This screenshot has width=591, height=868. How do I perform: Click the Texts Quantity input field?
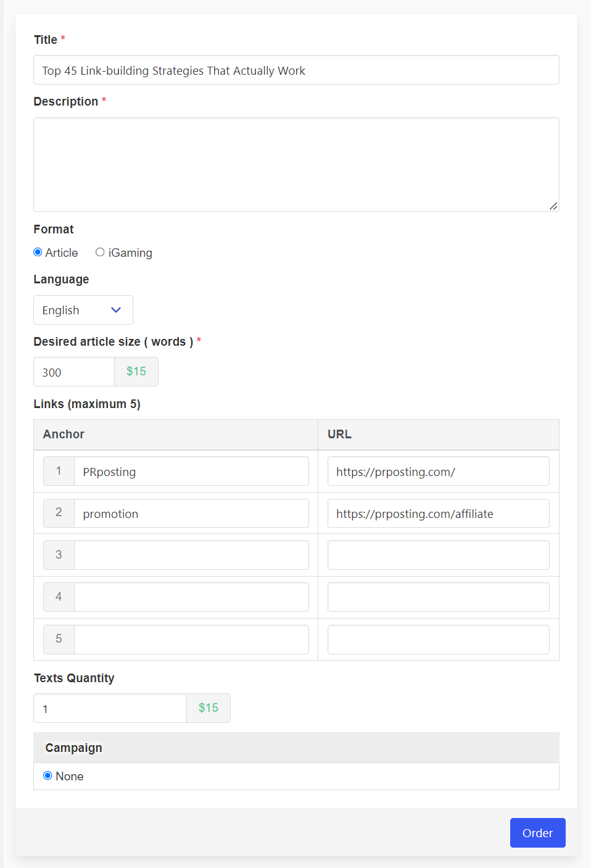(110, 708)
